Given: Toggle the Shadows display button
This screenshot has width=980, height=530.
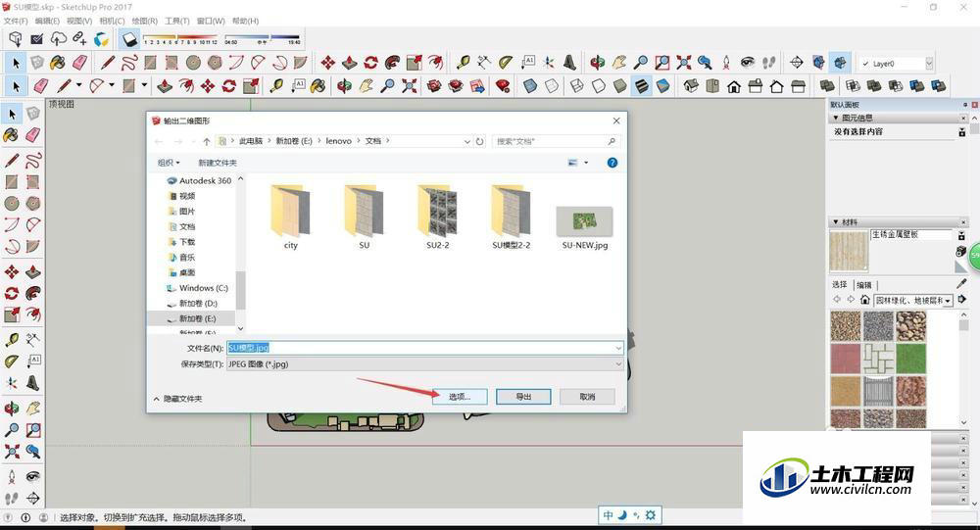Looking at the screenshot, I should point(129,39).
